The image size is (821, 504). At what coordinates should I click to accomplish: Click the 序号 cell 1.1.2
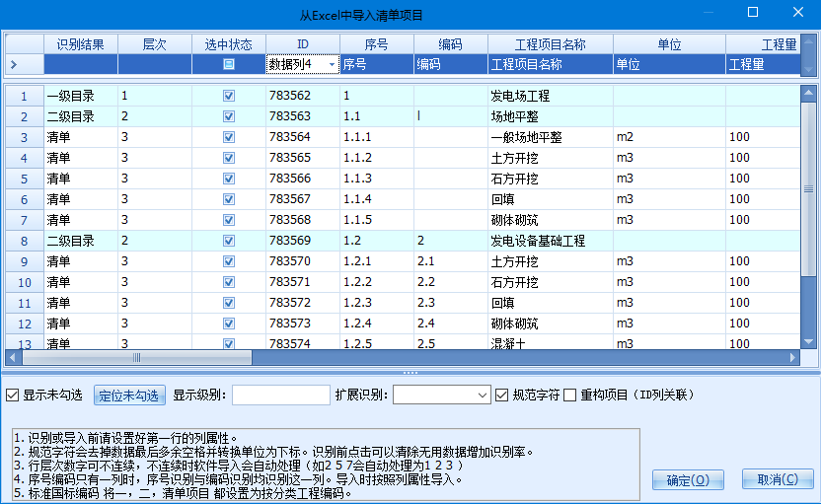point(377,158)
